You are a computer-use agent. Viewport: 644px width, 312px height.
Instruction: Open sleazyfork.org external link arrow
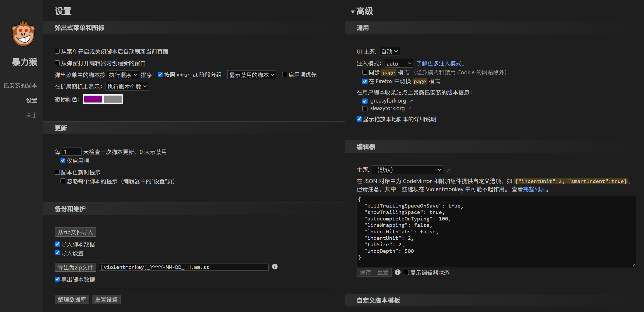coord(410,108)
